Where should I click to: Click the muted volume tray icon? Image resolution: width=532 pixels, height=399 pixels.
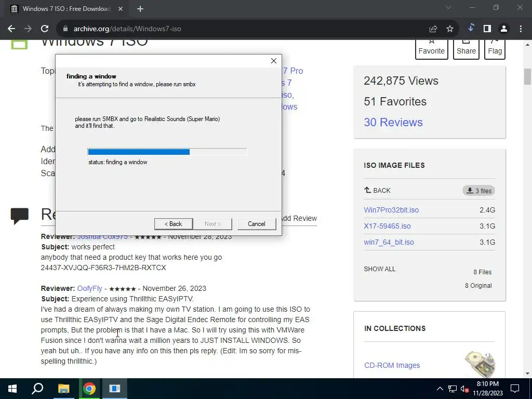point(465,389)
